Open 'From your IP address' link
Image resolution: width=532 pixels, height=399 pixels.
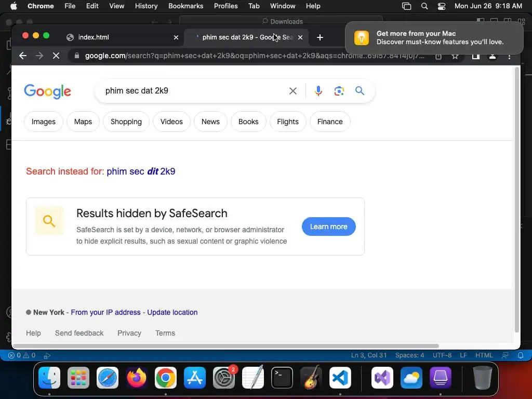tap(105, 312)
